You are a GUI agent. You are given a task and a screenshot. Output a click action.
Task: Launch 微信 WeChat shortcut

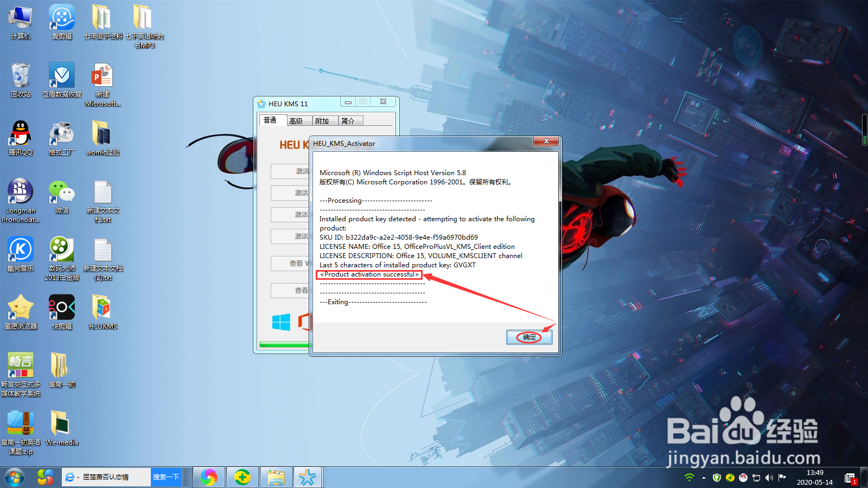tap(62, 196)
